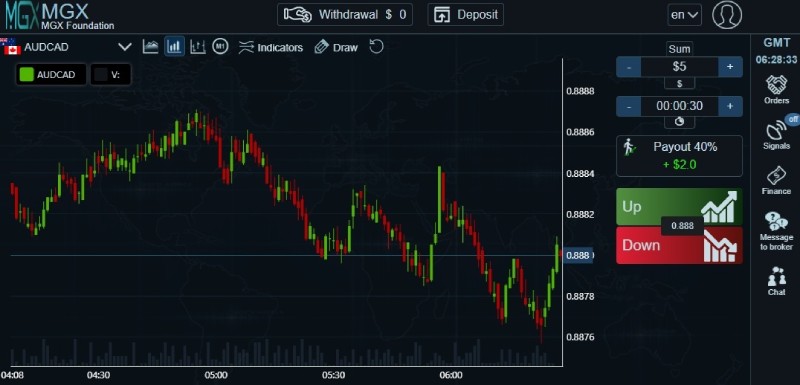Toggle Signals off switch
The image size is (800, 385).
(792, 119)
